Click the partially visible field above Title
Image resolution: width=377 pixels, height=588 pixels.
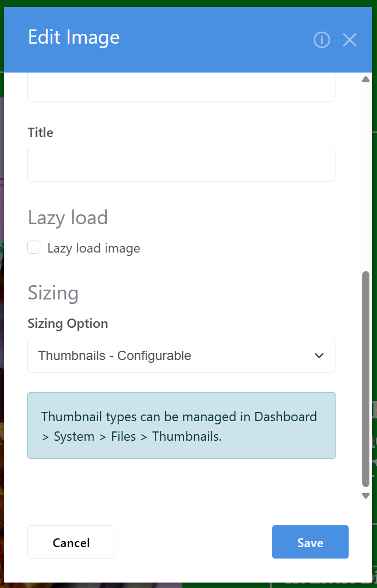coord(181,88)
